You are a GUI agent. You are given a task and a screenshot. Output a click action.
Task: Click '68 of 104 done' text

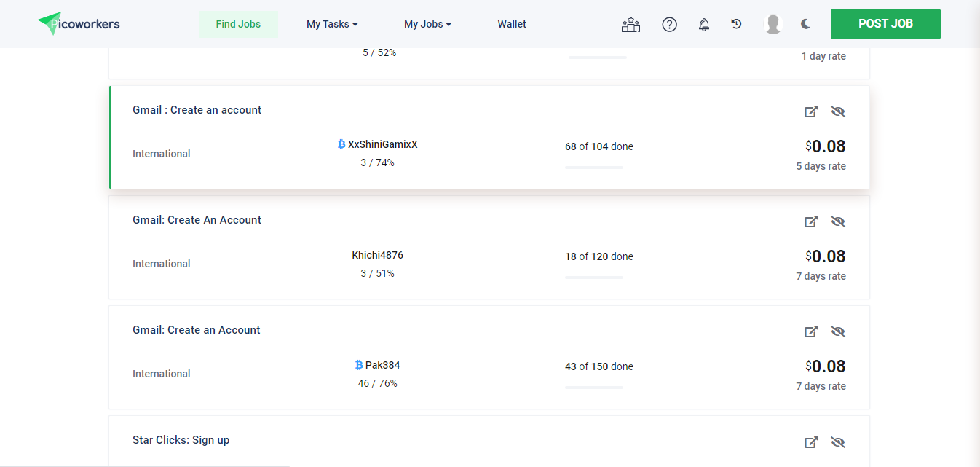tap(599, 146)
